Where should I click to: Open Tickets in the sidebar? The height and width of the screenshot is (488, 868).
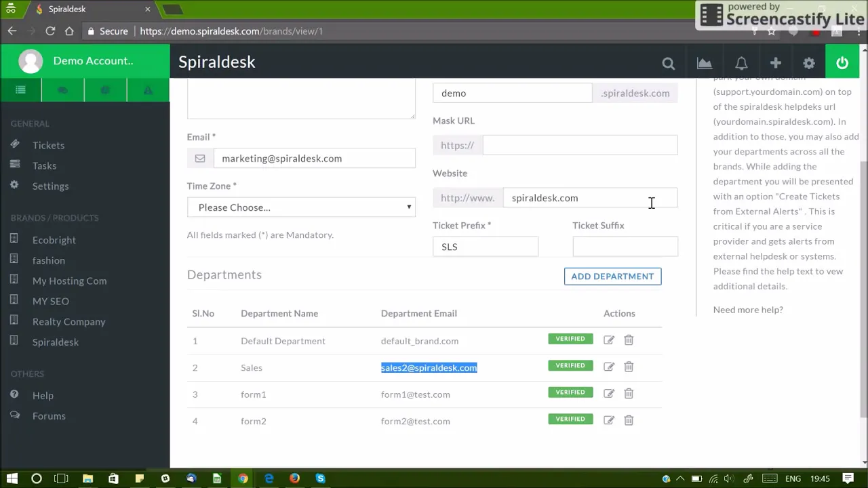[48, 145]
